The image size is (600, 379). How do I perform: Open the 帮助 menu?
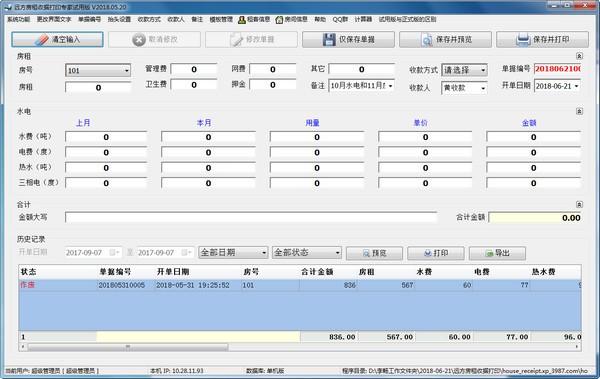320,20
